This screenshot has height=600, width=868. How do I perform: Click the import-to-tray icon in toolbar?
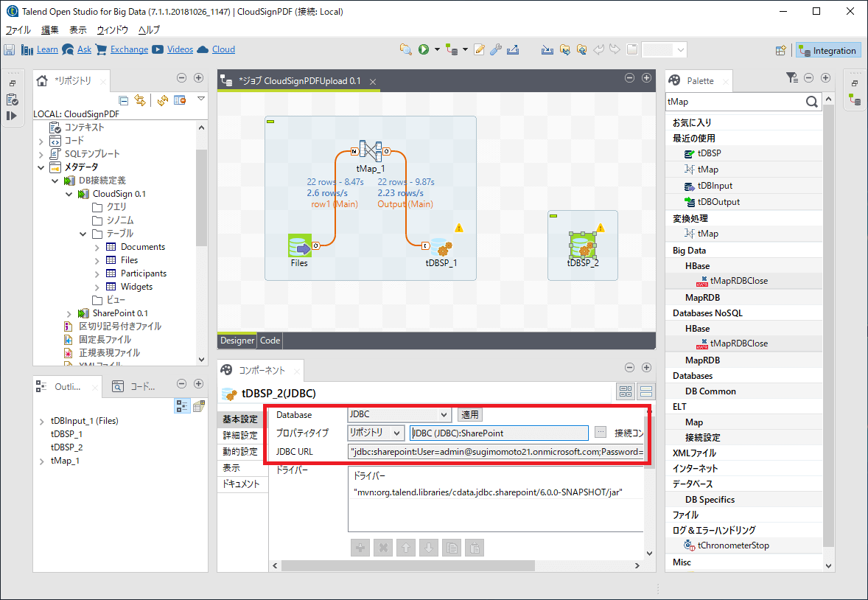click(547, 50)
